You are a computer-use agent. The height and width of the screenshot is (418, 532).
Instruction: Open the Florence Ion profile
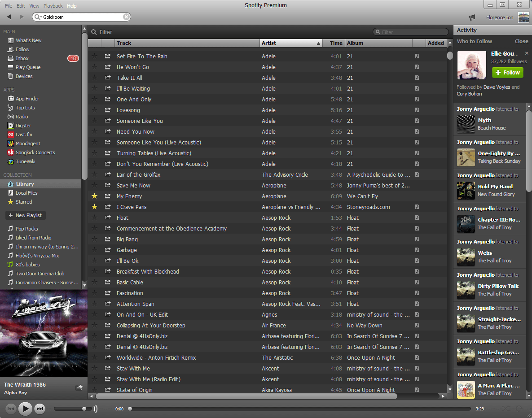499,17
